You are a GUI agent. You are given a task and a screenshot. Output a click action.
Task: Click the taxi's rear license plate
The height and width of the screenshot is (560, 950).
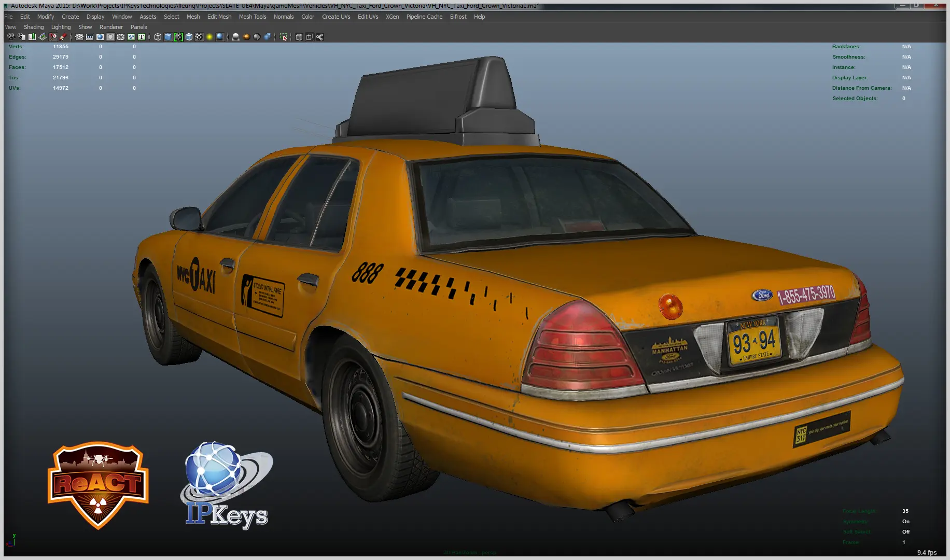[x=754, y=341]
